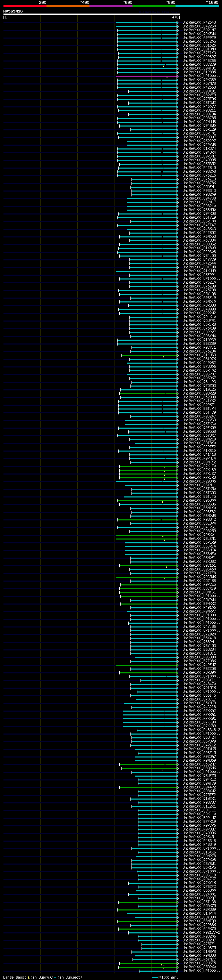Click the cyan ~100% identity legend segment
Viewport: 222px width, 980px height.
[x=197, y=6]
